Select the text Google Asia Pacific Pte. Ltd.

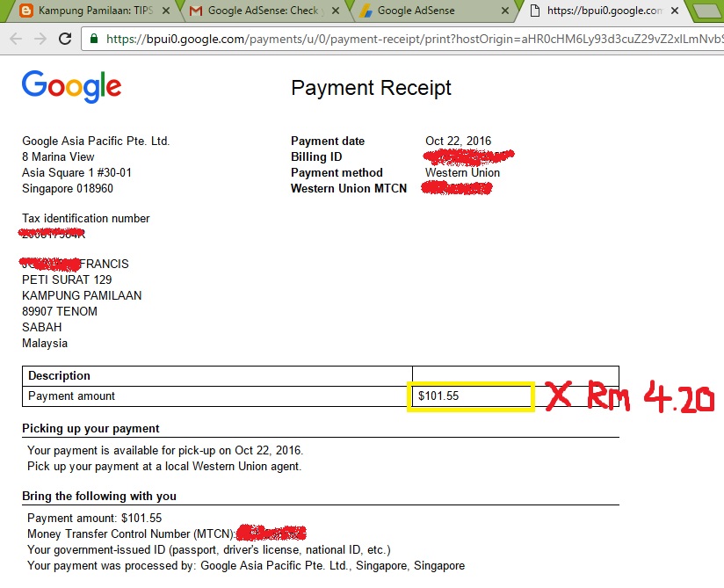point(96,141)
